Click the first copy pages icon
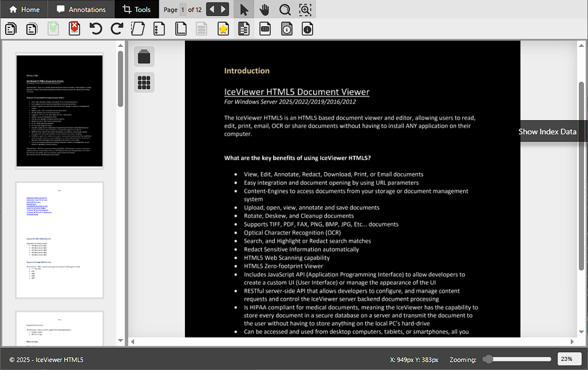Screen dimensions: 588x370 tap(11, 29)
